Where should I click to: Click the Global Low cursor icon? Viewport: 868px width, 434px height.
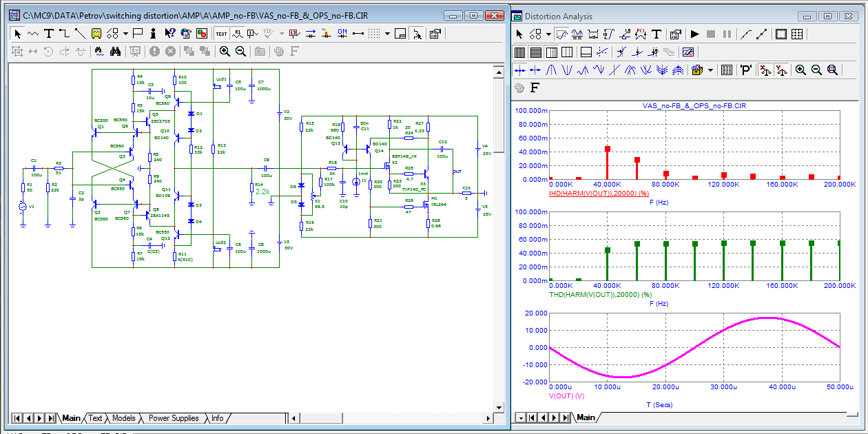646,70
